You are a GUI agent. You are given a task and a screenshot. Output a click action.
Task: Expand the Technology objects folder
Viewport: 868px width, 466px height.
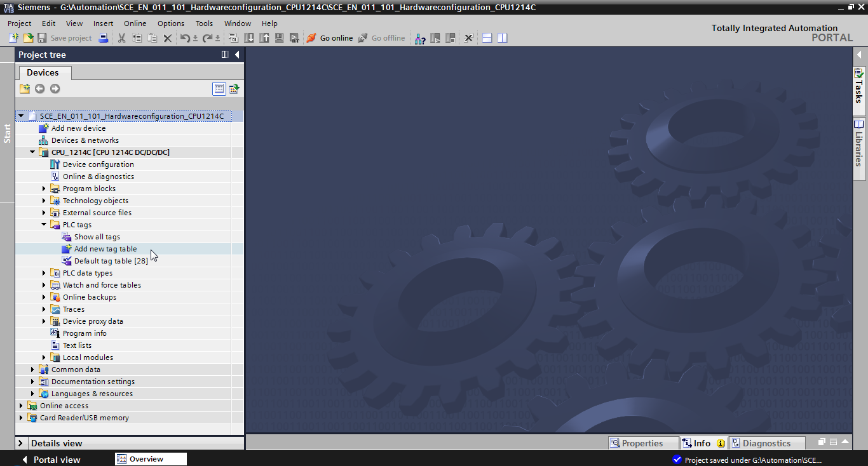point(44,201)
